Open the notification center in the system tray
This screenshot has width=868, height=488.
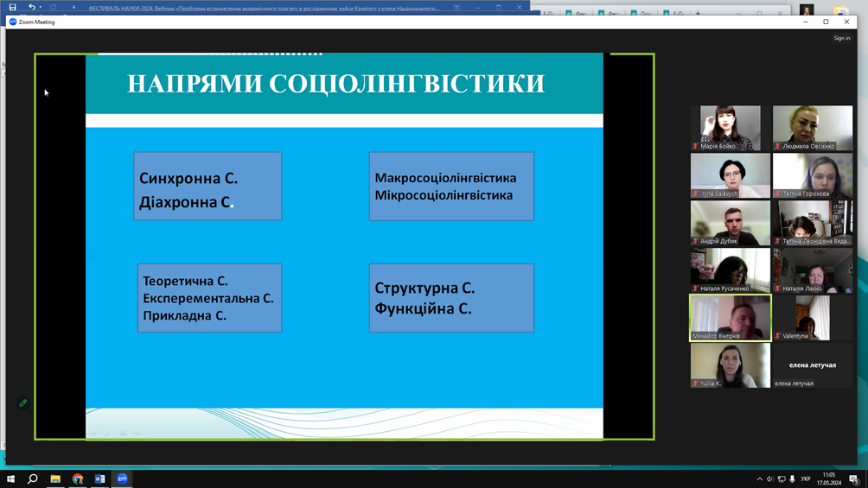(854, 479)
